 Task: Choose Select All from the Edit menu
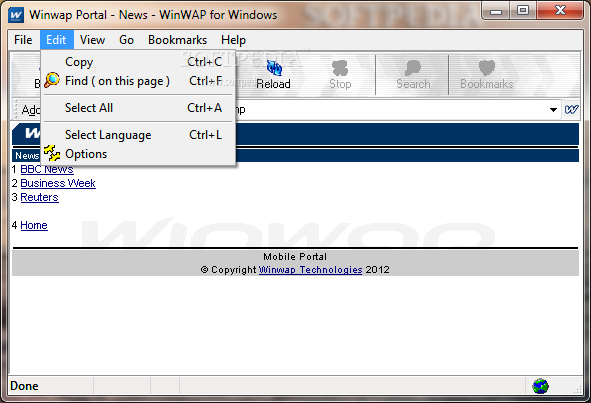[138, 108]
